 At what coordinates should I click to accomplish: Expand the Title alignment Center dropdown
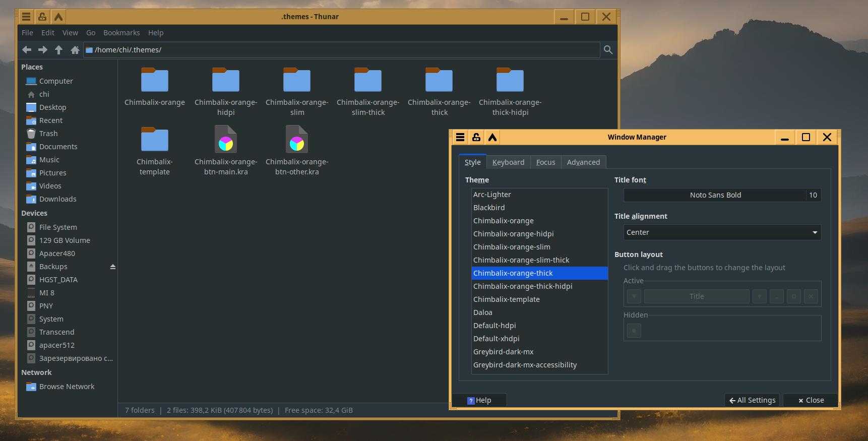click(x=722, y=232)
